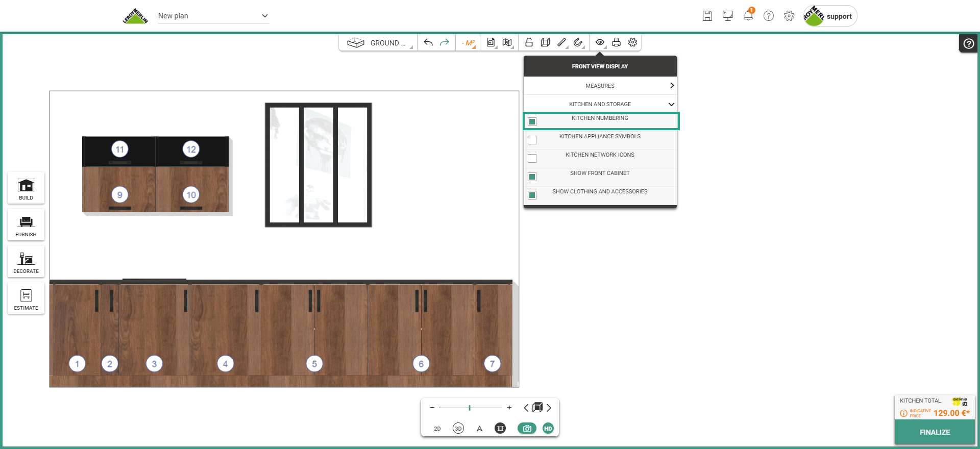Click the Finalize button
The height and width of the screenshot is (449, 980).
coord(935,432)
